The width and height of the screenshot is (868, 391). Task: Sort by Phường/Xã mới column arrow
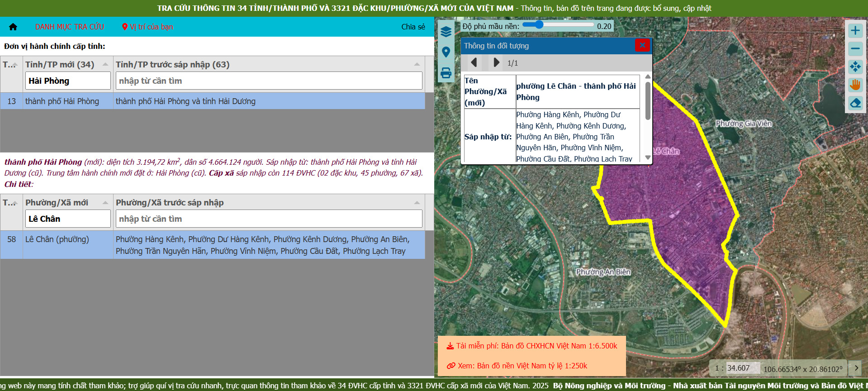[x=105, y=202]
